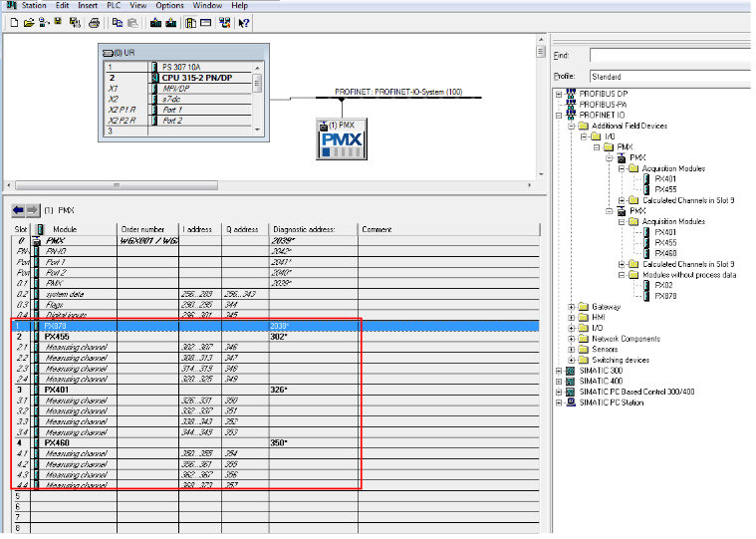The image size is (756, 539).
Task: Click the UR rack scroll down arrow
Action: (x=257, y=130)
